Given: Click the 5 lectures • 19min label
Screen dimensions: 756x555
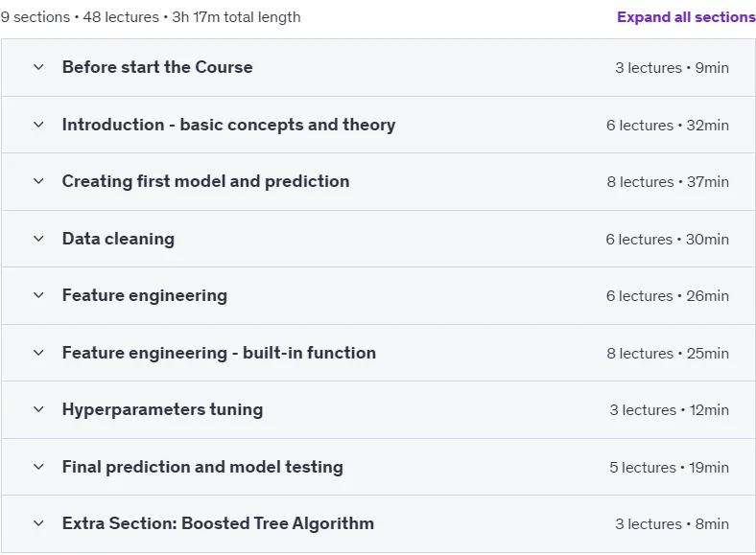Looking at the screenshot, I should pos(670,468).
